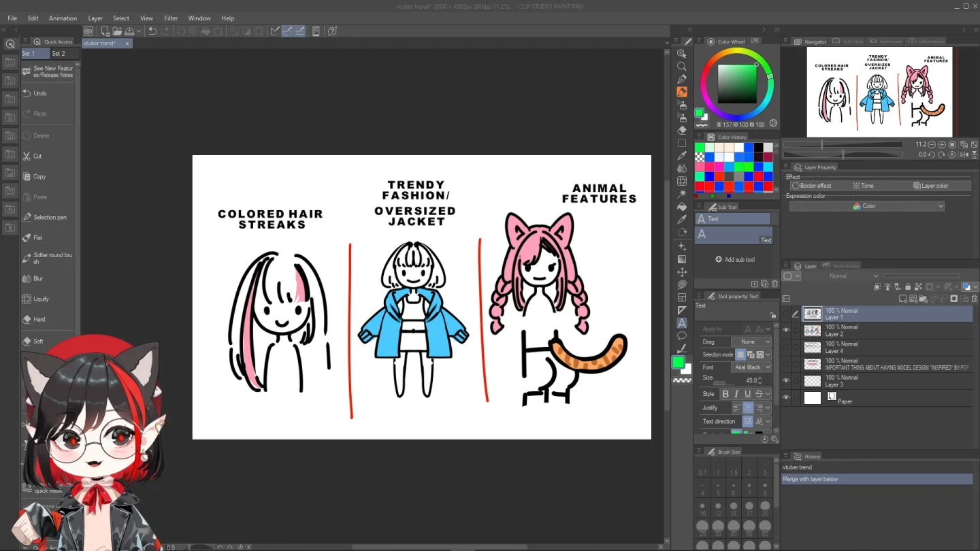
Task: Select the Eraser tool
Action: click(682, 130)
